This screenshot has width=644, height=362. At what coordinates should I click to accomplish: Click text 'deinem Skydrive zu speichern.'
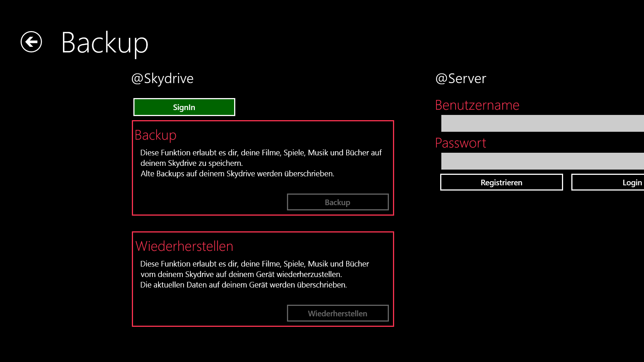tap(191, 163)
